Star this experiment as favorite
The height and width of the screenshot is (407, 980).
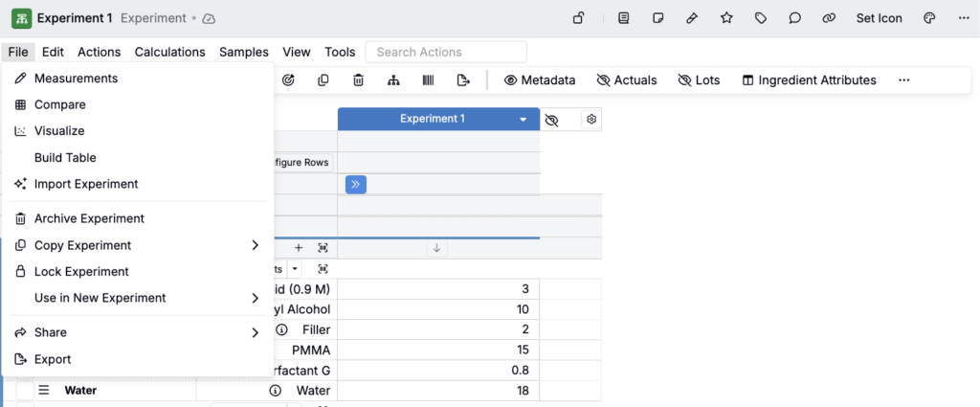click(x=726, y=18)
